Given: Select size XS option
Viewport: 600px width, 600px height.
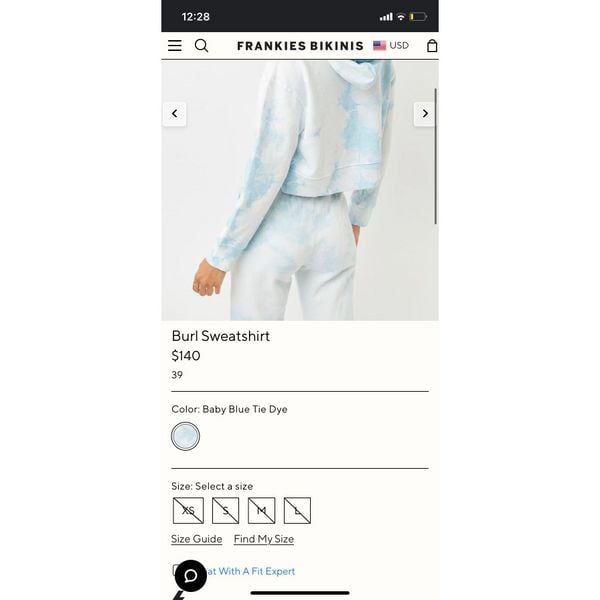Looking at the screenshot, I should tap(188, 510).
